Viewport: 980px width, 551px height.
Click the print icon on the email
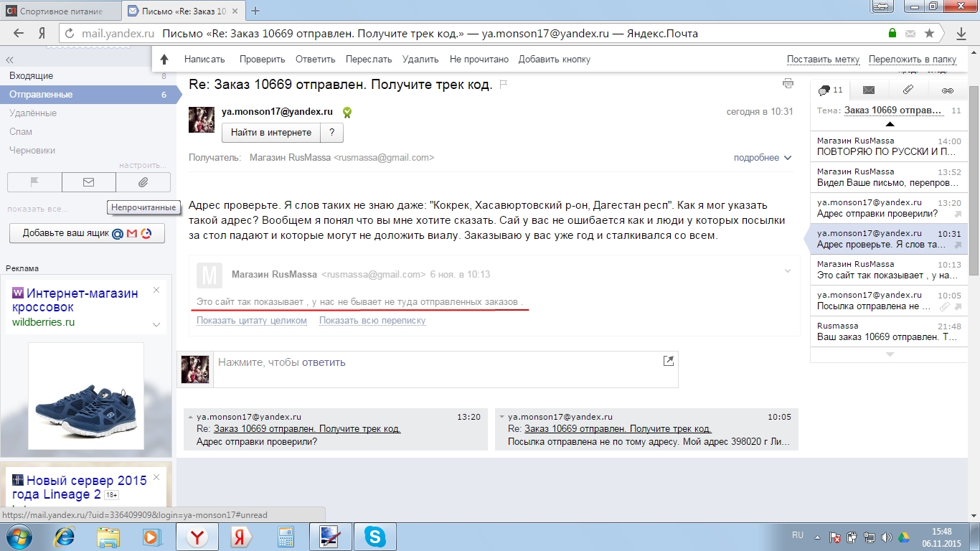pyautogui.click(x=788, y=83)
